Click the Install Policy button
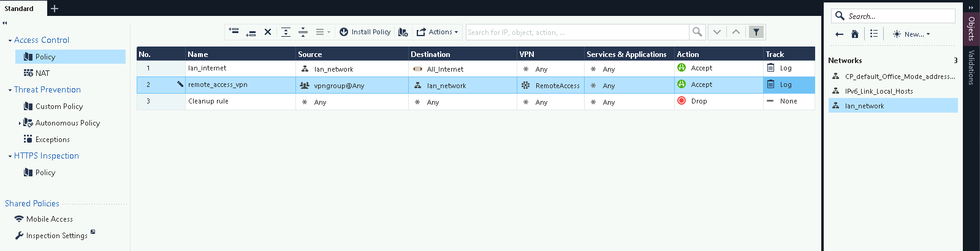 point(365,32)
